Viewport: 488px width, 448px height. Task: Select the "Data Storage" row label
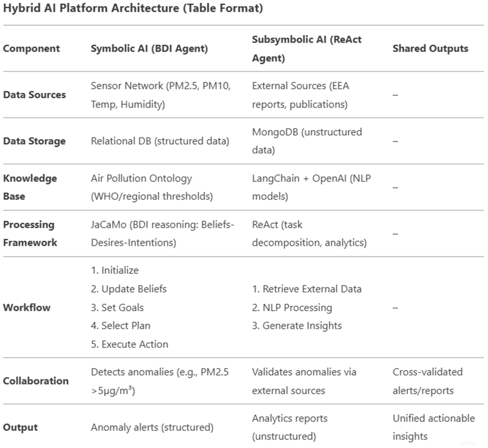point(34,141)
